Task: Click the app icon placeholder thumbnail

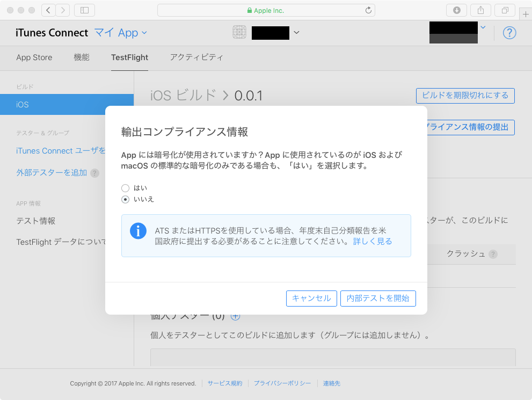Action: point(239,32)
